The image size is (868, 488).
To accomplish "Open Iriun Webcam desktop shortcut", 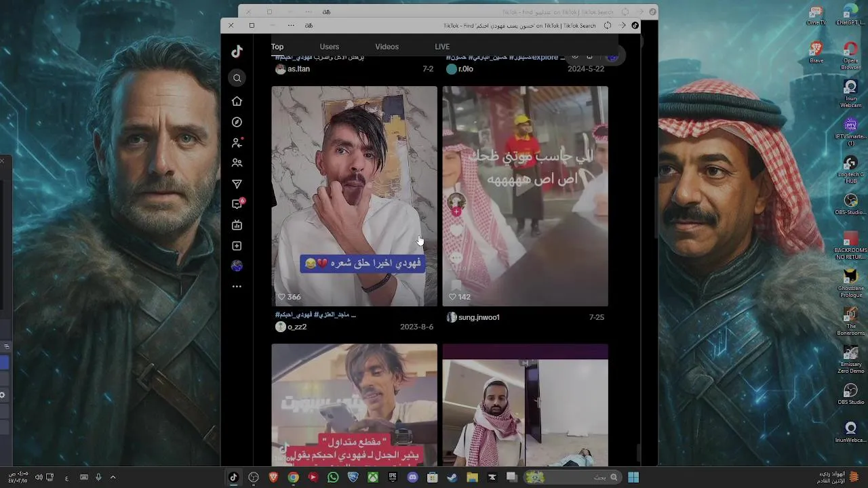I will click(850, 94).
